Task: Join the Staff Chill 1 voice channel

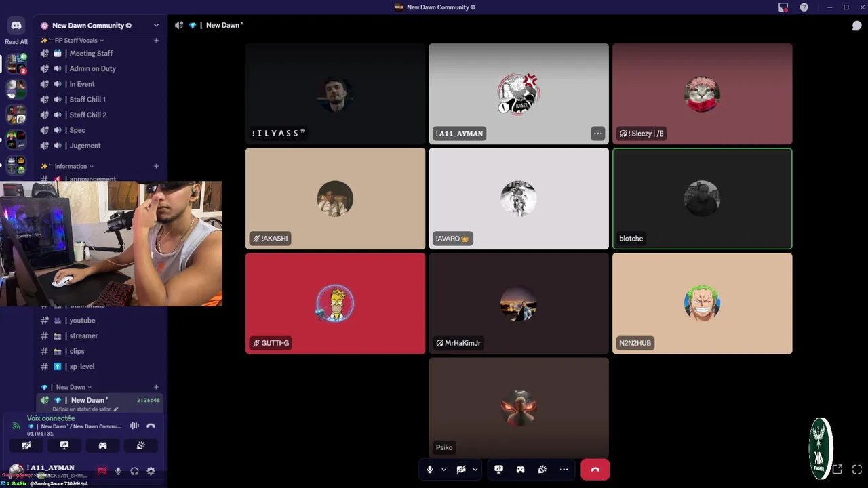Action: [x=100, y=100]
